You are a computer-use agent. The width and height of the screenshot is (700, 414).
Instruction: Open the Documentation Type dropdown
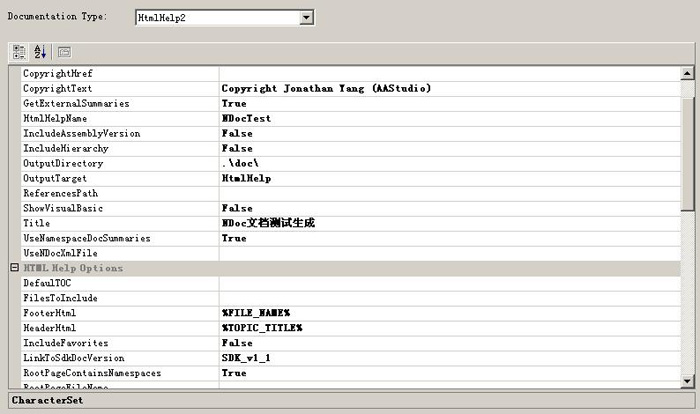(306, 17)
